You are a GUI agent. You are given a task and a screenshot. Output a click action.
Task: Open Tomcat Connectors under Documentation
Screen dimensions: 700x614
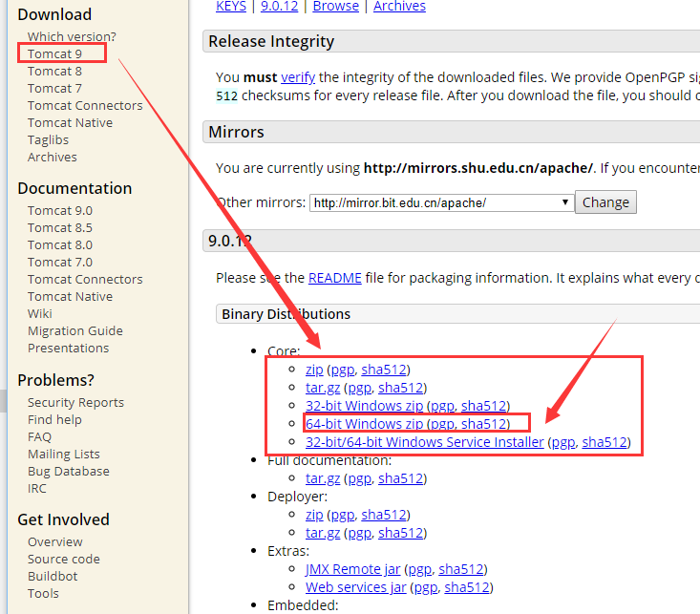pyautogui.click(x=85, y=279)
